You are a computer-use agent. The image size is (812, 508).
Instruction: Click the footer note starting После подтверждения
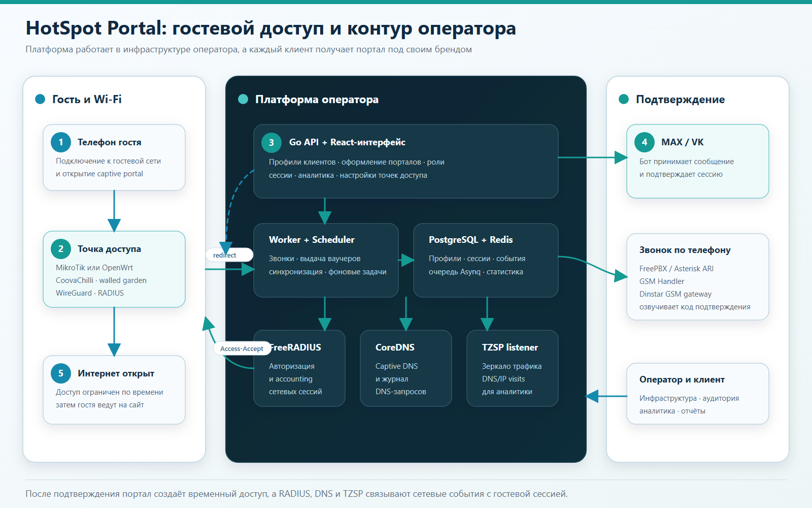[x=296, y=494]
